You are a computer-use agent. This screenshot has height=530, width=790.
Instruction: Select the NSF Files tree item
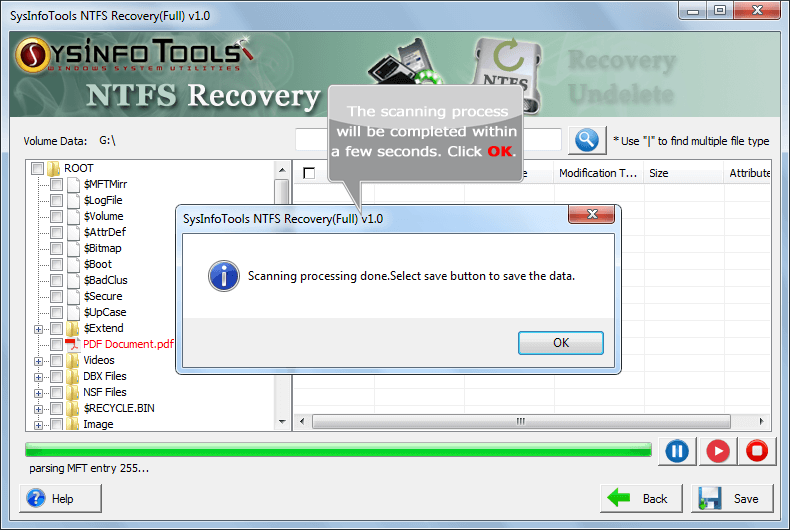[105, 392]
